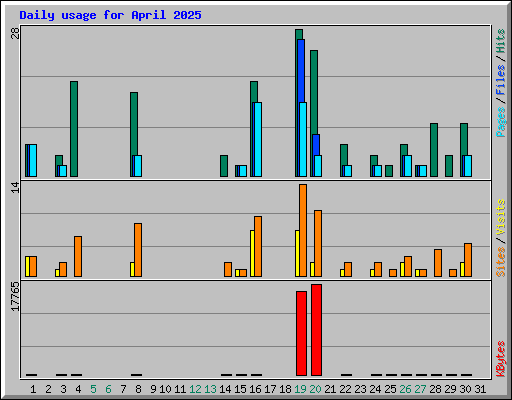Select the "28" hits axis label
This screenshot has height=400, width=512.
click(x=15, y=33)
